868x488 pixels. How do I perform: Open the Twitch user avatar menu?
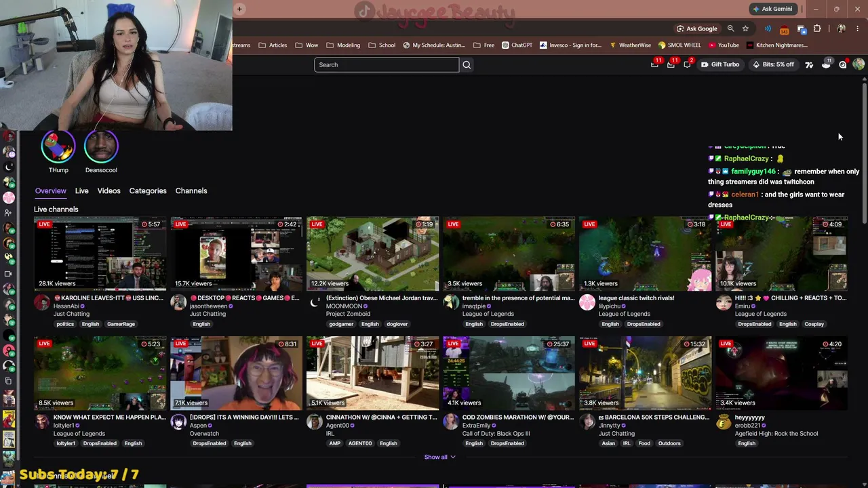[859, 64]
